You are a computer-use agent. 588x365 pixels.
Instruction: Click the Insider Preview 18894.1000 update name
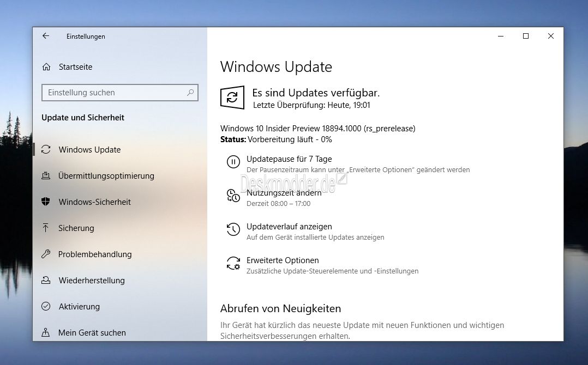tap(317, 129)
